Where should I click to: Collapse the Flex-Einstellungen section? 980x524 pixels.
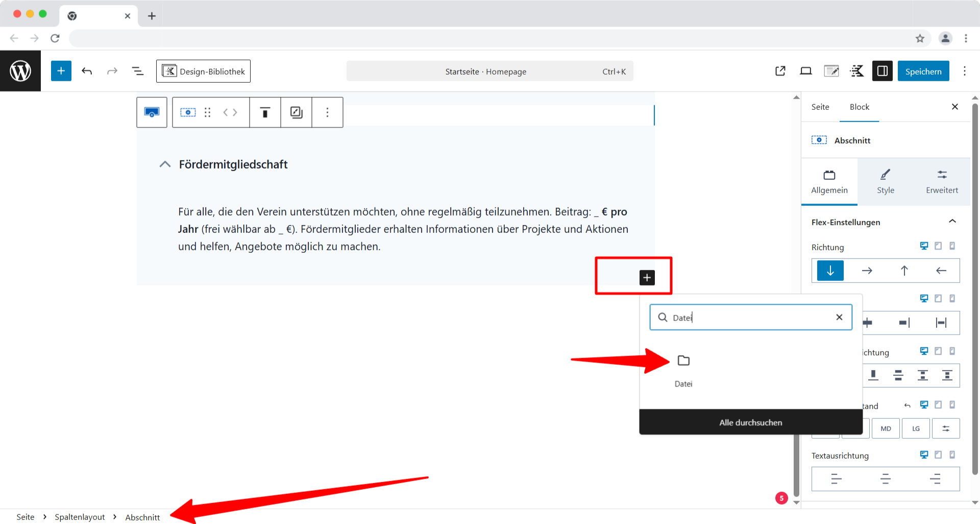[952, 221]
